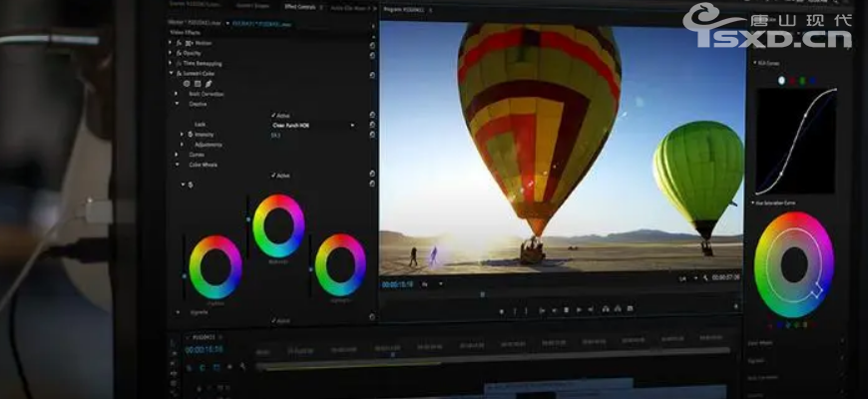
Task: Collapse the RGB Curves section
Action: pyautogui.click(x=754, y=64)
